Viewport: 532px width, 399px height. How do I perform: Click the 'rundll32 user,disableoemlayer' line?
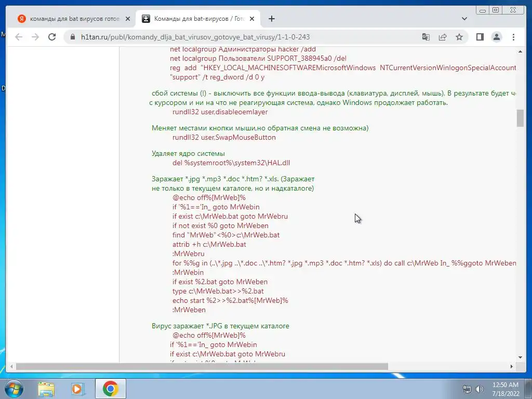coord(220,112)
